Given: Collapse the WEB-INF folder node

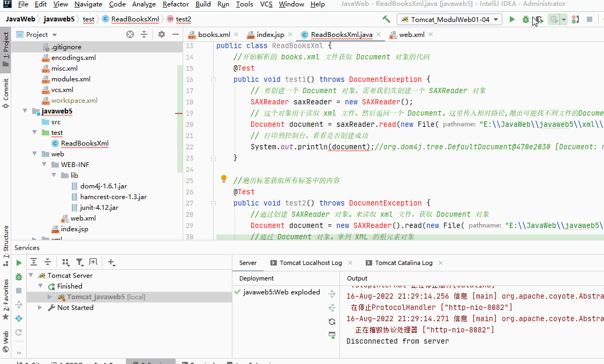Looking at the screenshot, I should pos(44,164).
